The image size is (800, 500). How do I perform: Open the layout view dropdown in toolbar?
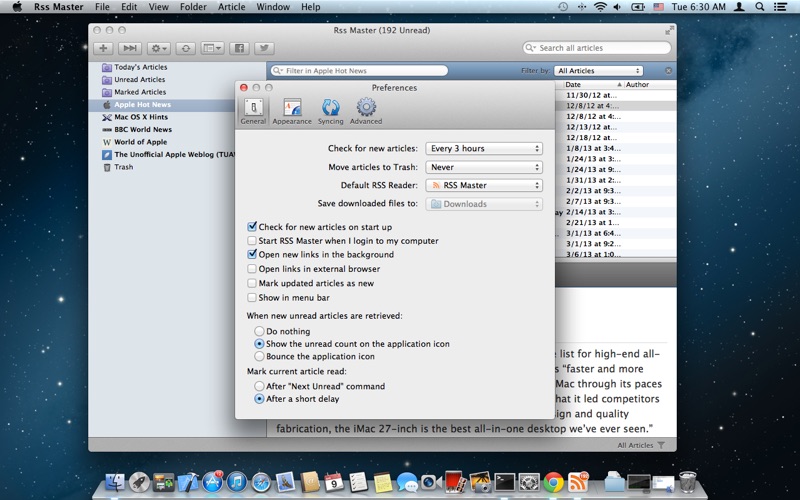pyautogui.click(x=212, y=48)
